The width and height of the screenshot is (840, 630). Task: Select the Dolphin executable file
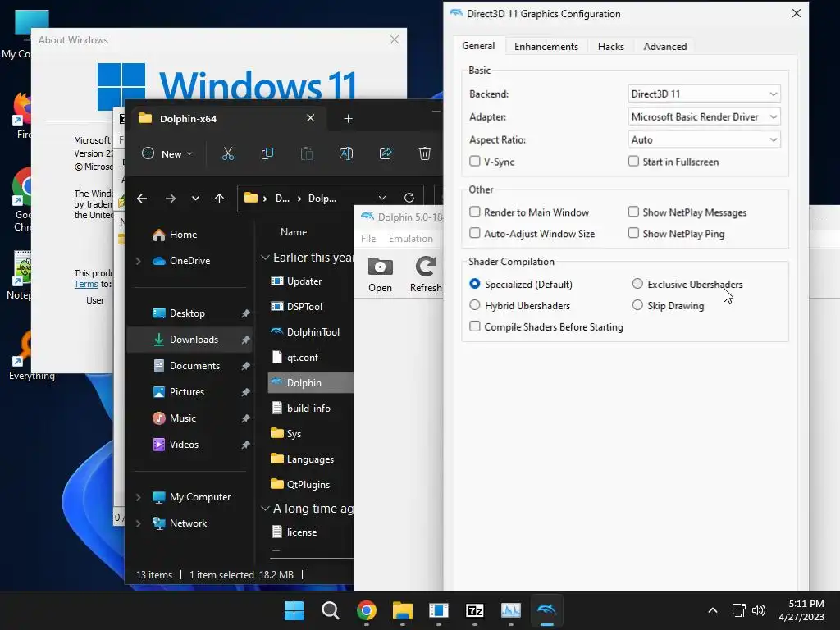pyautogui.click(x=304, y=382)
